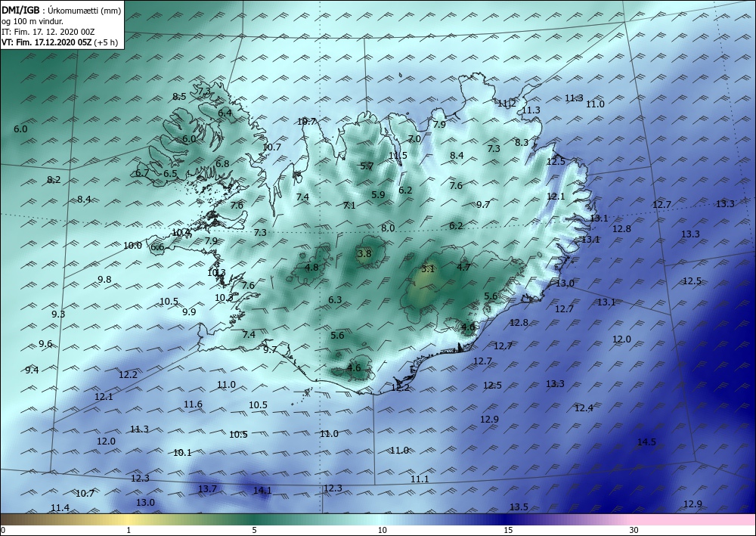Viewport: 756px width, 536px height.
Task: Click the 7.0 value label
Action: click(x=414, y=139)
